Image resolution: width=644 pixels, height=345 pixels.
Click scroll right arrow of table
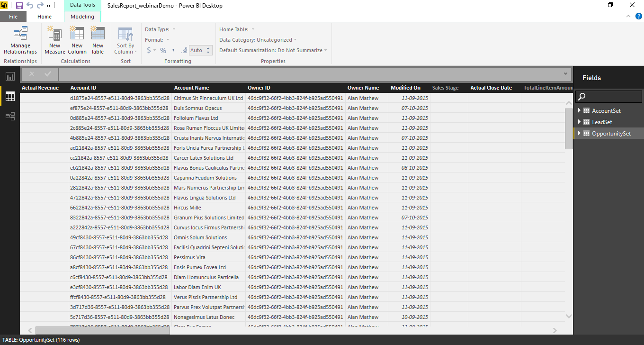pos(555,331)
